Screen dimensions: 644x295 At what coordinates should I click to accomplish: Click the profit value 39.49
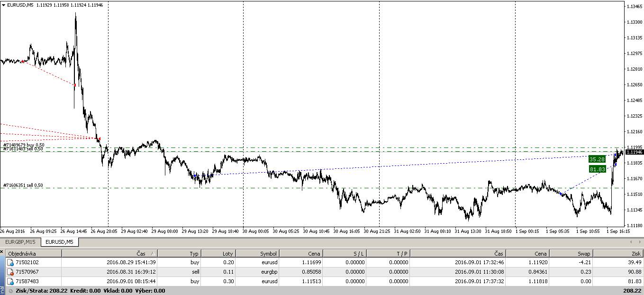point(635,262)
